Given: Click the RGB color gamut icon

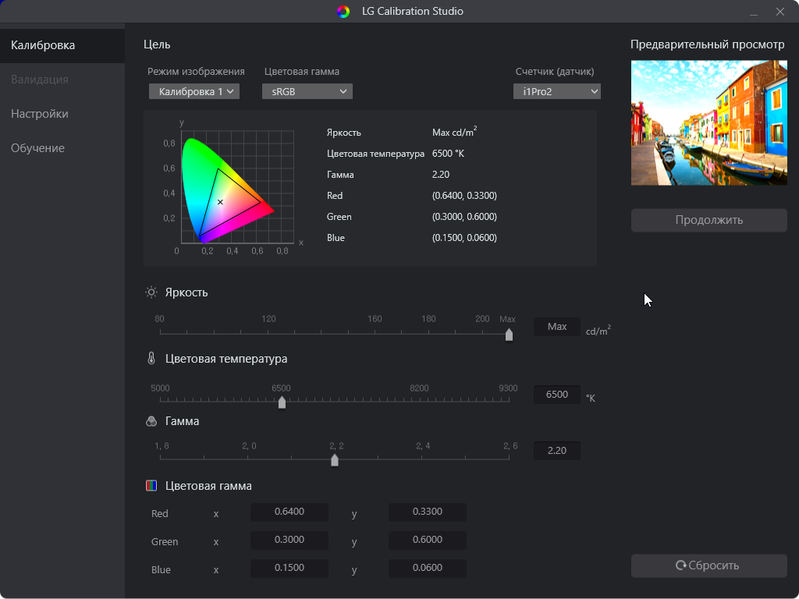Looking at the screenshot, I should click(151, 485).
